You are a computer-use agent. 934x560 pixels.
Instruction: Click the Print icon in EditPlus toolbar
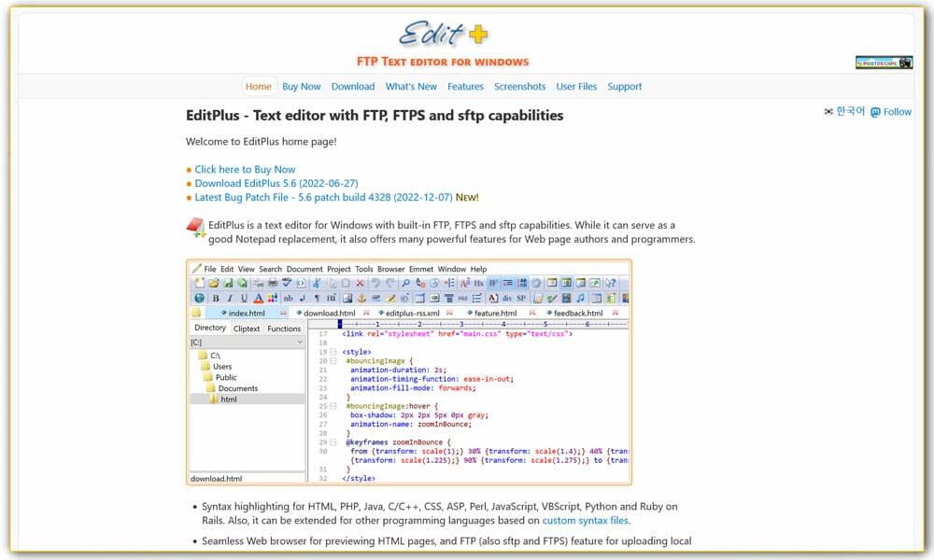(273, 283)
